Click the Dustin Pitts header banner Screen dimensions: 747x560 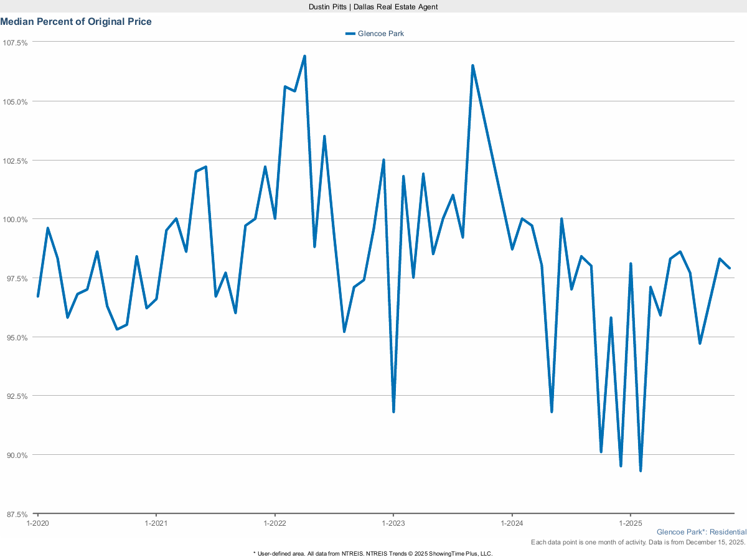(374, 7)
